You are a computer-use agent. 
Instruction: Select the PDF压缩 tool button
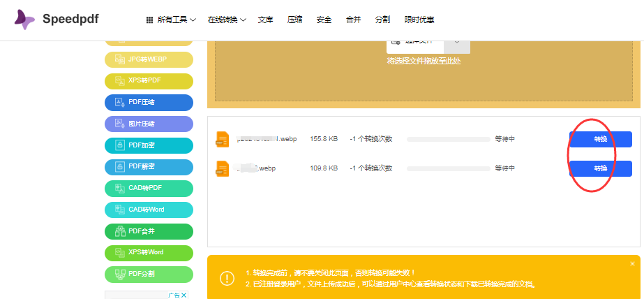pos(149,103)
